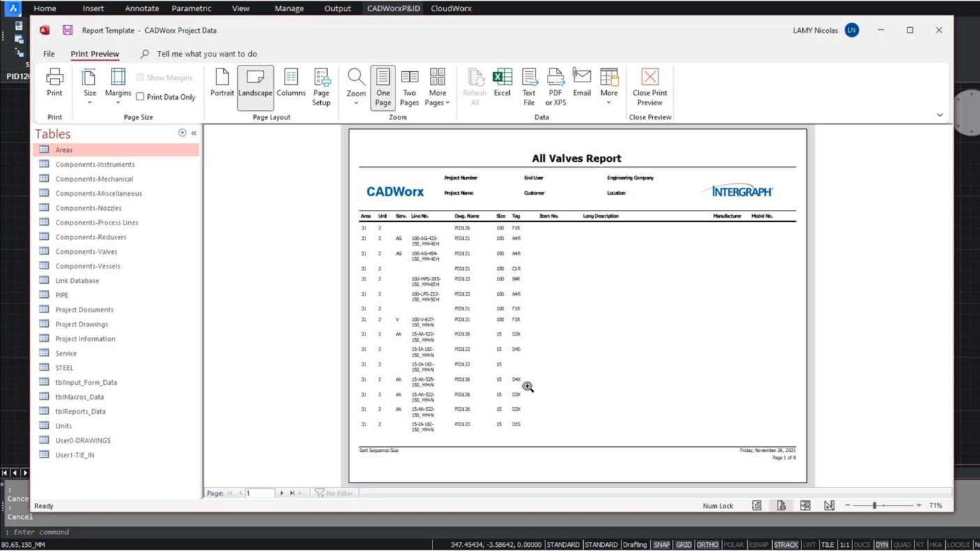Click Close Print Preview
Screen dimensions: 980x551
pos(649,87)
